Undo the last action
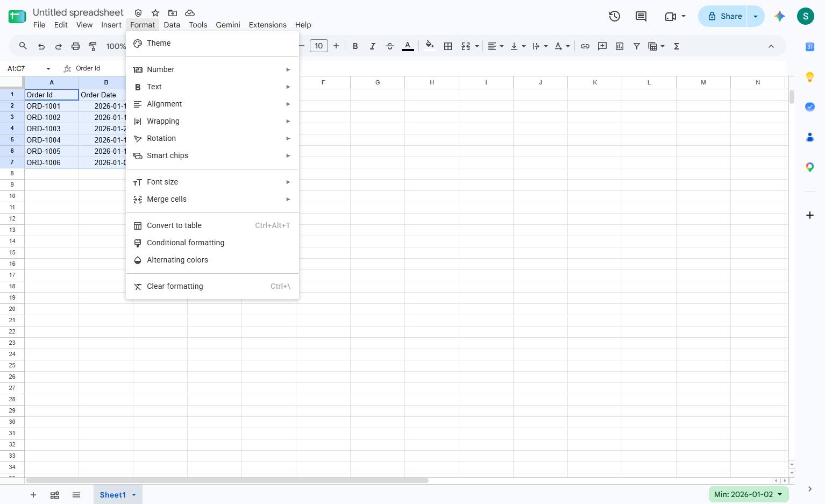Screen dimensions: 825x504 (x=41, y=46)
